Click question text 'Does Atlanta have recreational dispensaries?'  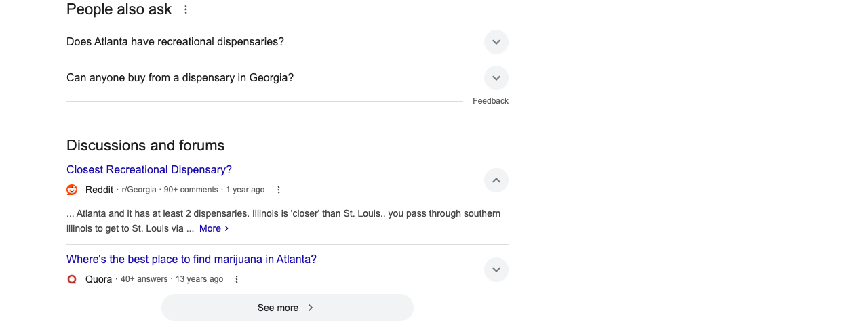175,42
